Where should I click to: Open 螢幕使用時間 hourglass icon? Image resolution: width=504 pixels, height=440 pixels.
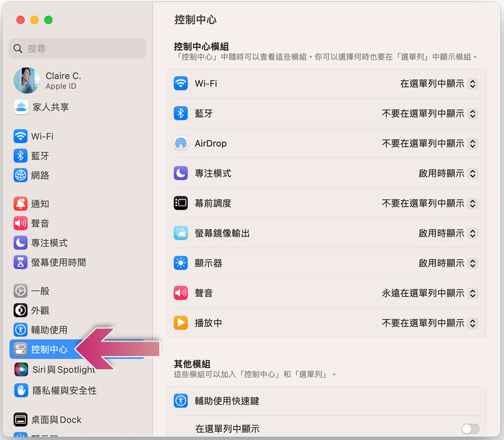20,262
